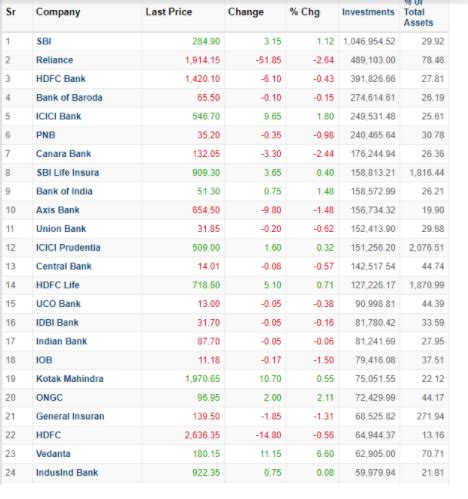
Task: Open the Reliance company link
Action: pyautogui.click(x=54, y=60)
